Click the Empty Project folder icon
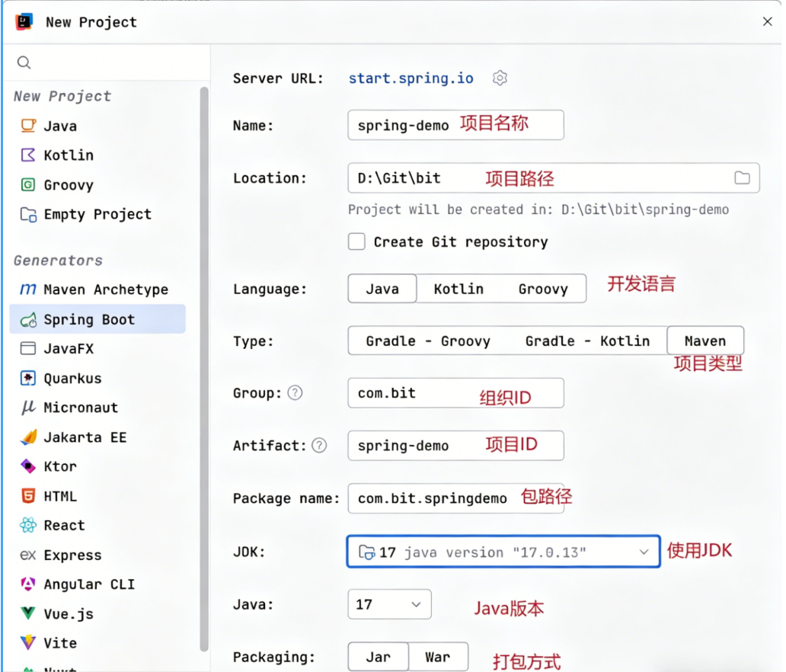This screenshot has width=786, height=672. 28,214
